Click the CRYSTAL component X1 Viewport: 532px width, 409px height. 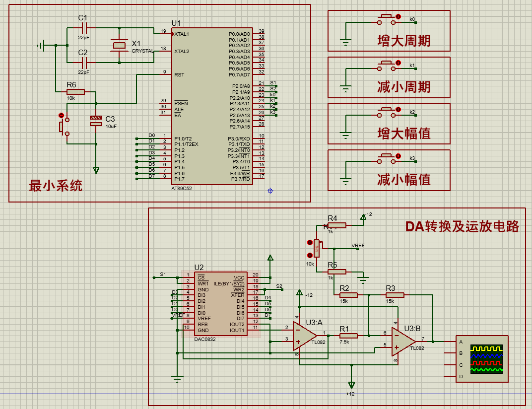pyautogui.click(x=118, y=45)
